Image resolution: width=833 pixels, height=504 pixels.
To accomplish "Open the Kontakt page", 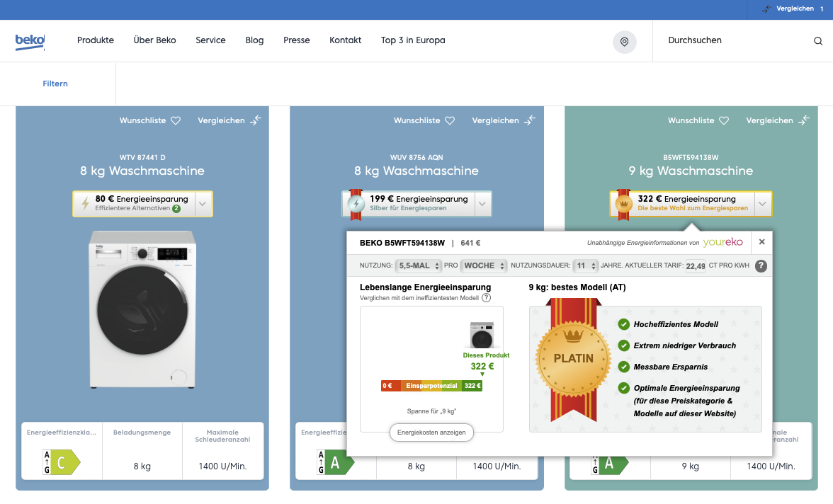I will [x=346, y=40].
